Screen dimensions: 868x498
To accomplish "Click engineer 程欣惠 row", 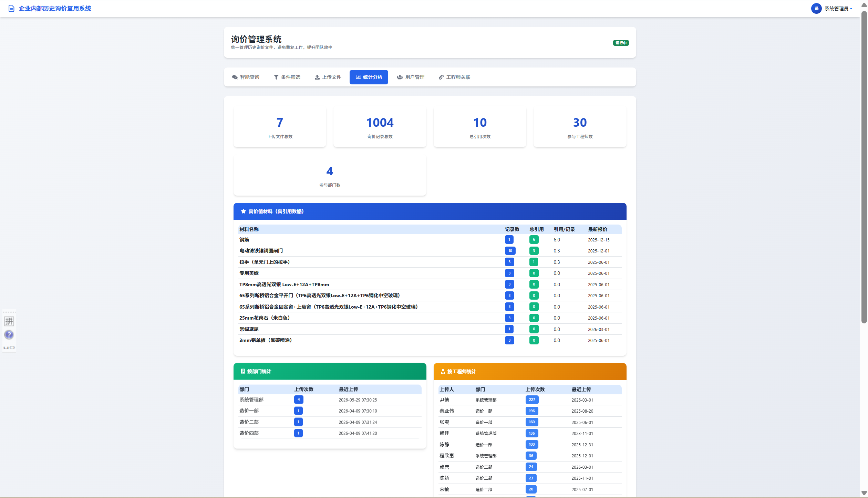I will [530, 456].
